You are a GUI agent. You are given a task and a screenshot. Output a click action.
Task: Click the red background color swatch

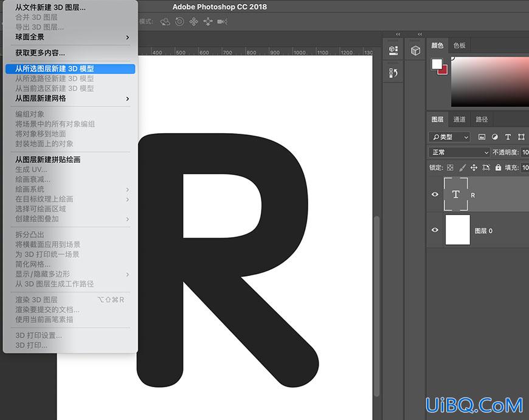tap(444, 71)
